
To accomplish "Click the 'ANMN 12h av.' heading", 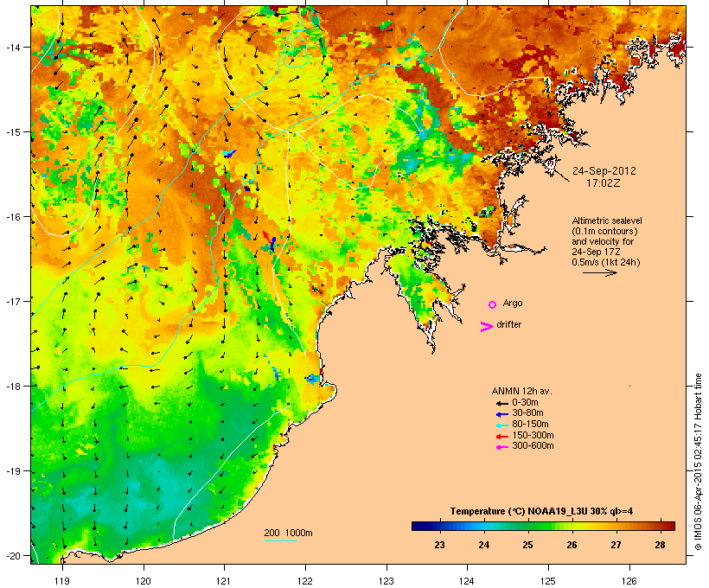I will (521, 391).
